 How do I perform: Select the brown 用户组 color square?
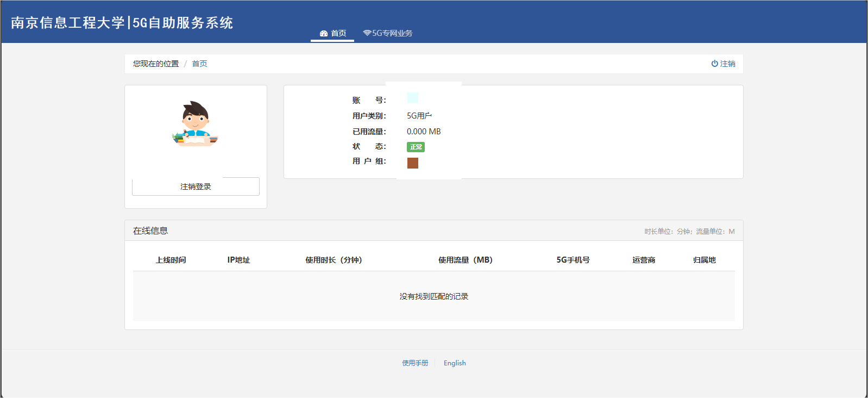pyautogui.click(x=413, y=163)
